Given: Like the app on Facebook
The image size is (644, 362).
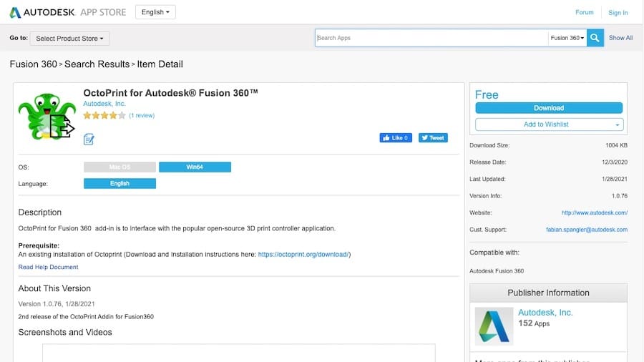Looking at the screenshot, I should click(396, 138).
